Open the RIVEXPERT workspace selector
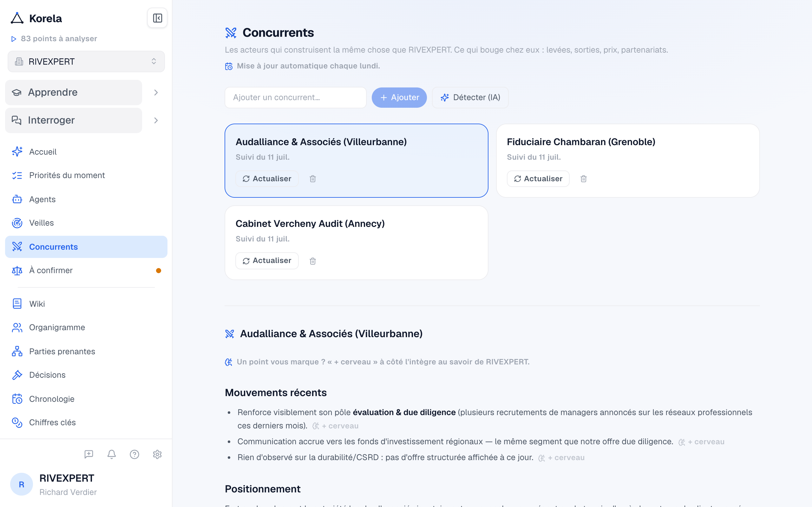This screenshot has height=507, width=812. (86, 62)
